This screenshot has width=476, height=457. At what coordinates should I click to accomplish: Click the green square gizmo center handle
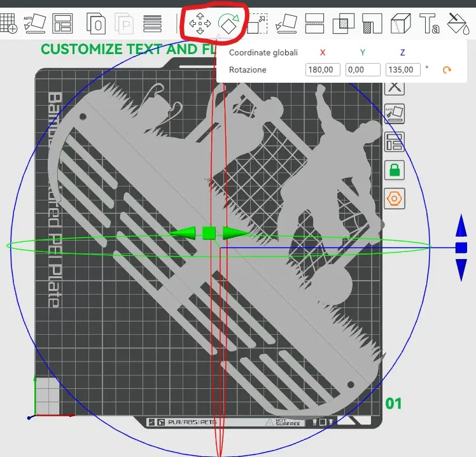click(209, 233)
